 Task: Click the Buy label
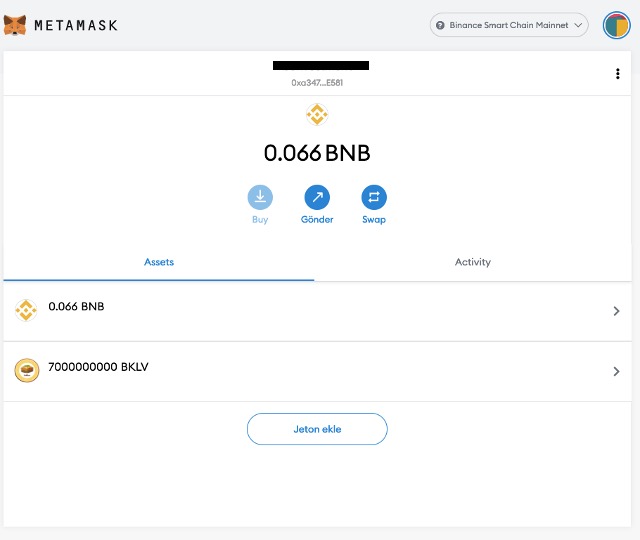260,220
